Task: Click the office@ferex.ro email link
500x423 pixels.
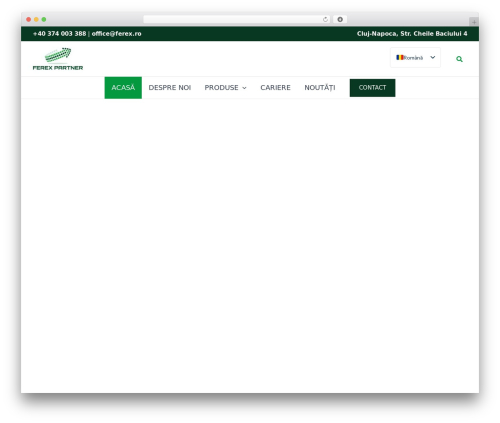Action: (116, 34)
